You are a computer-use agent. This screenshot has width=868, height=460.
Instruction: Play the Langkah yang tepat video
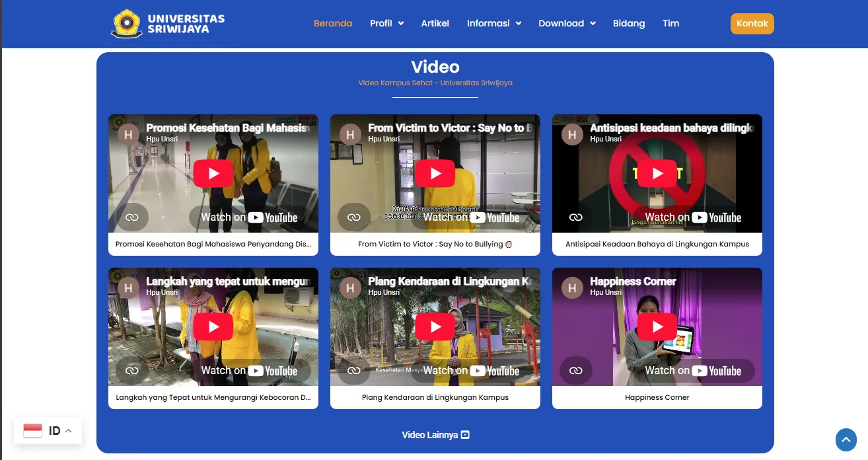213,327
